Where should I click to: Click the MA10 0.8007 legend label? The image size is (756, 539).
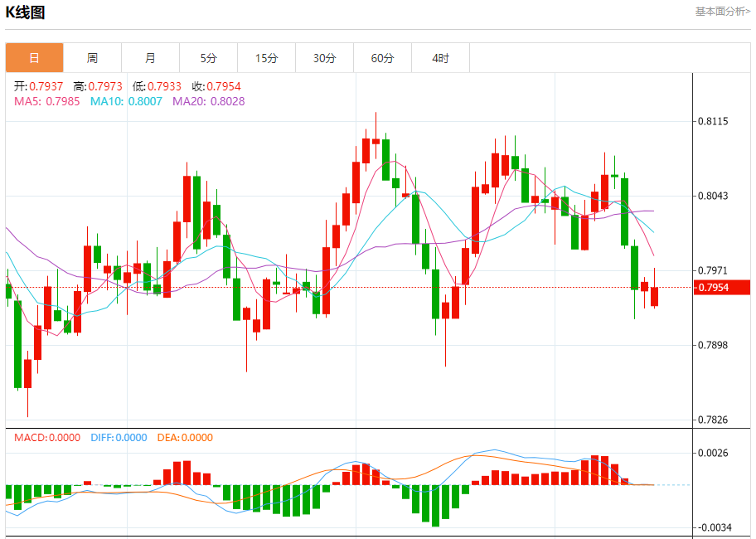(126, 101)
